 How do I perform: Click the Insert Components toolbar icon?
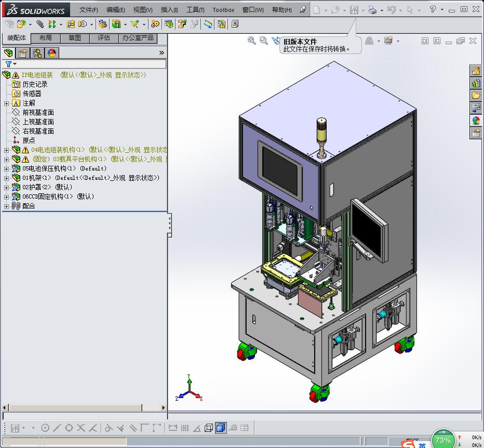pyautogui.click(x=21, y=24)
